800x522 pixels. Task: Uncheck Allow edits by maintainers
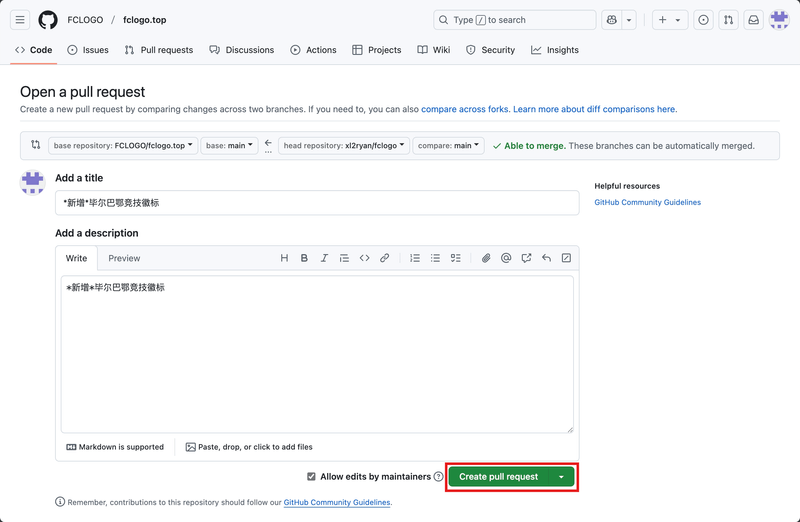[311, 477]
